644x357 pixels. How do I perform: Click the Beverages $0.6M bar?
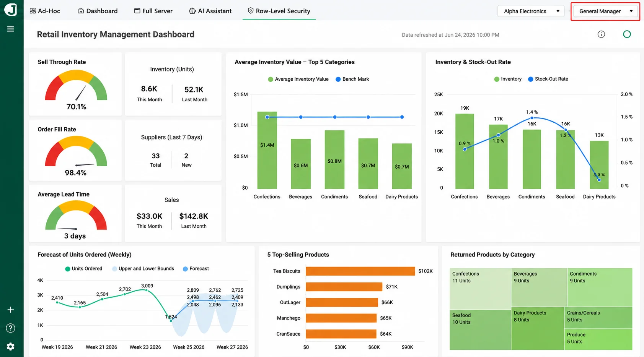(x=301, y=164)
